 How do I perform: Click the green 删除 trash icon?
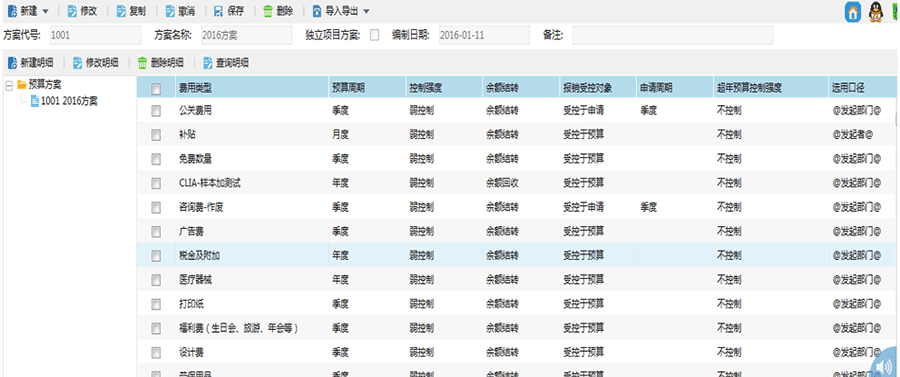tap(267, 11)
